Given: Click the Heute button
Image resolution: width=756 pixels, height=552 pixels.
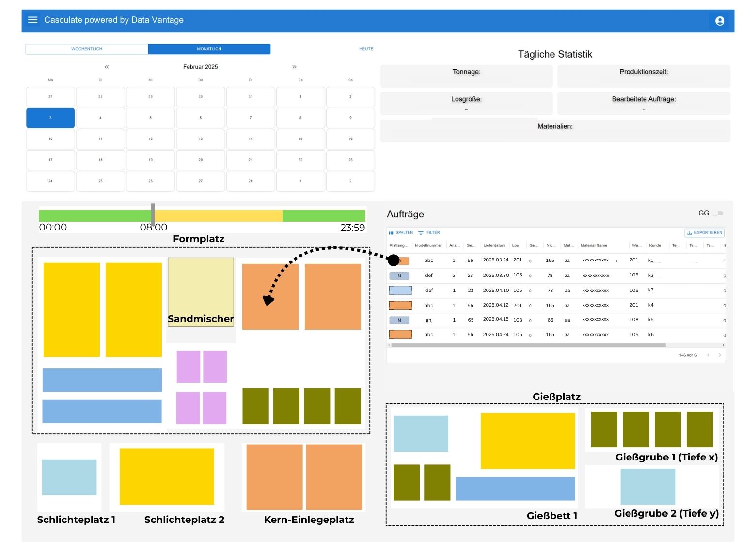Looking at the screenshot, I should pos(366,49).
